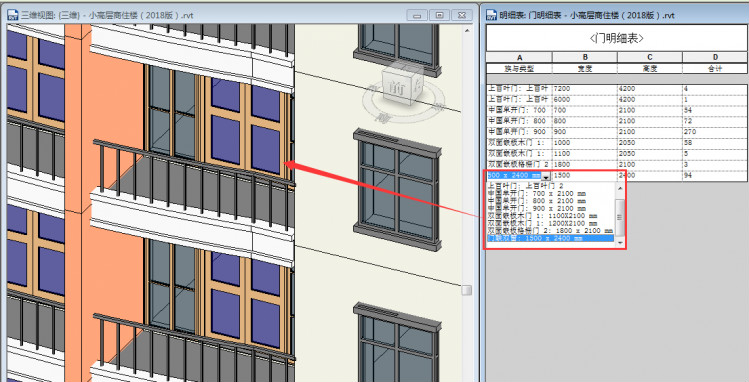The width and height of the screenshot is (749, 382).
Task: Click the 双面嵌板格栅门 2 type cell
Action: [519, 164]
